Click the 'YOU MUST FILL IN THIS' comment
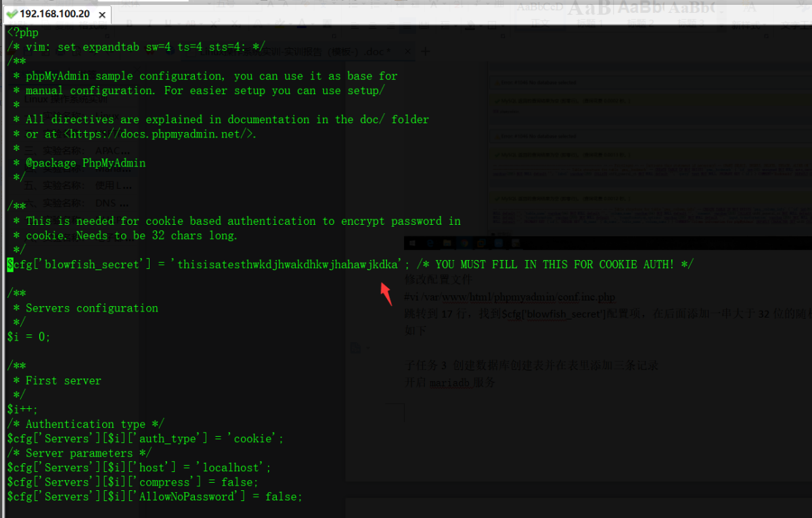 pyautogui.click(x=555, y=264)
